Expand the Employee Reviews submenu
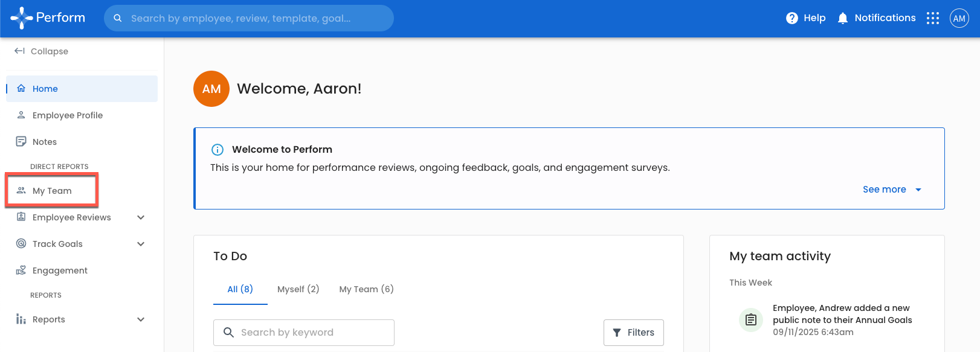Image resolution: width=980 pixels, height=352 pixels. point(141,217)
